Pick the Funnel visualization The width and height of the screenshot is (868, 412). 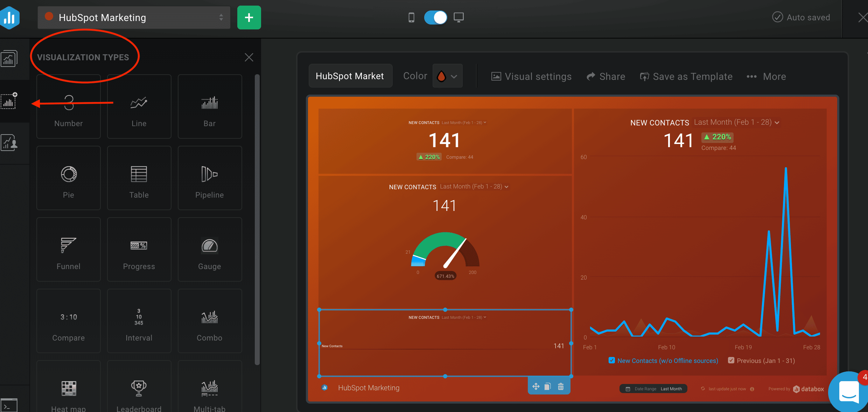tap(69, 249)
